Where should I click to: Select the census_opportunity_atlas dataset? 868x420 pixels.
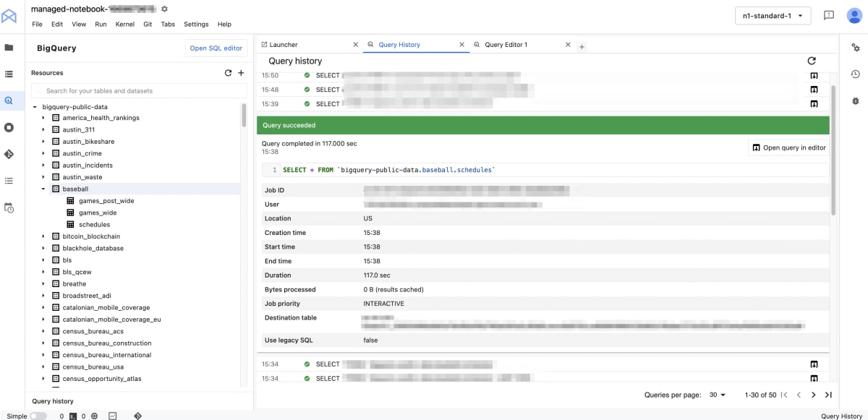(x=103, y=379)
